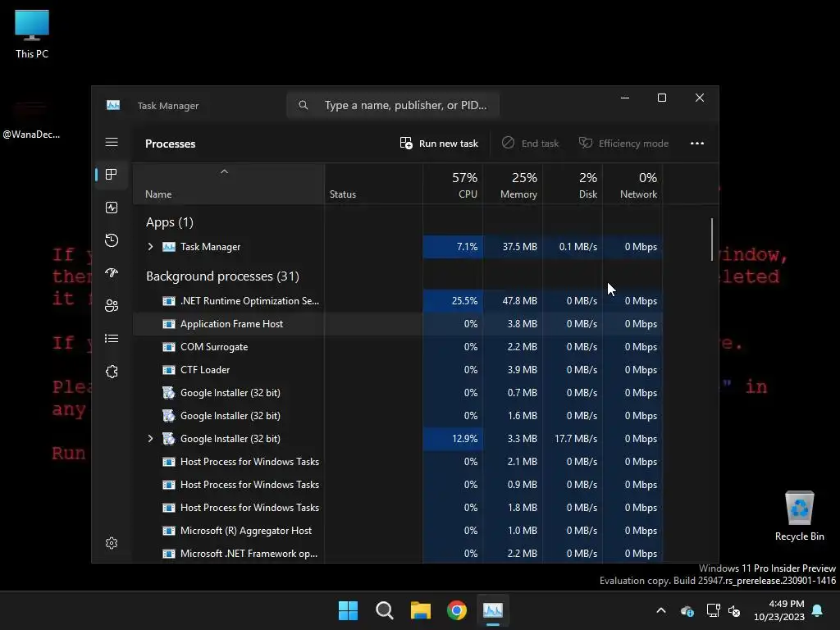This screenshot has height=630, width=840.
Task: Click the 37.5 MB memory cell
Action: tap(513, 247)
